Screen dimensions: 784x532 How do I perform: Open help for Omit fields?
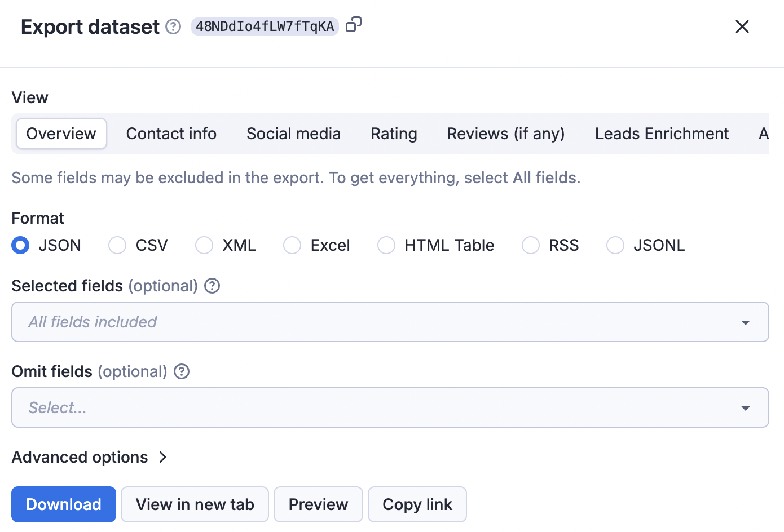coord(182,371)
